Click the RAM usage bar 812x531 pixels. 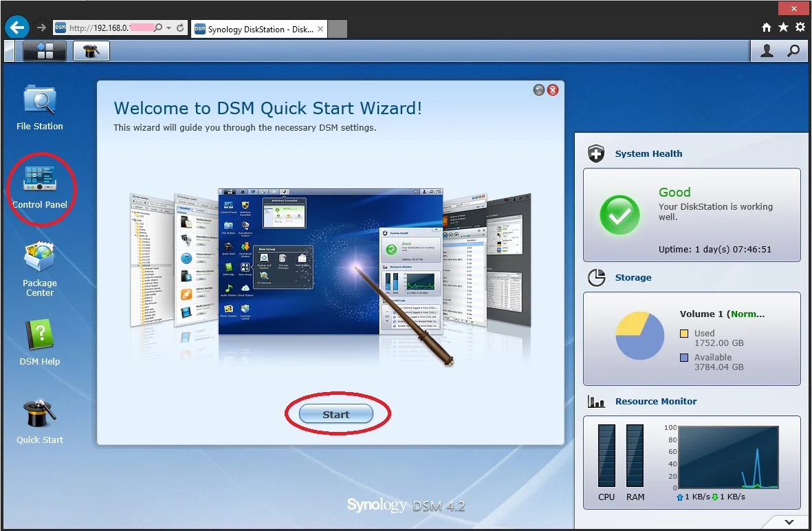click(635, 456)
